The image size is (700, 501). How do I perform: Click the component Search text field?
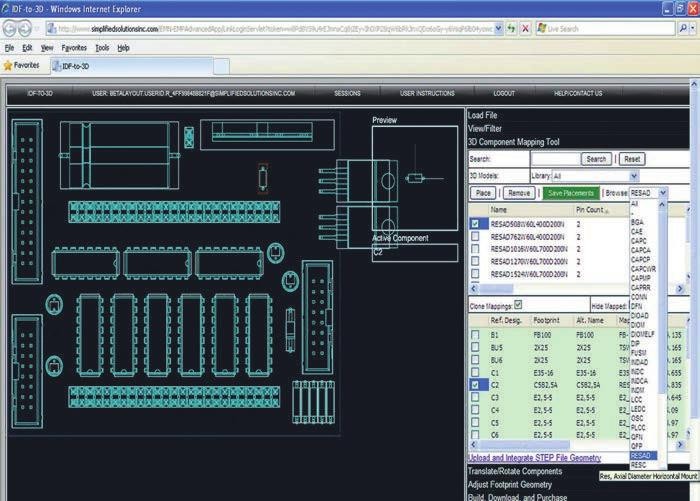click(x=555, y=159)
